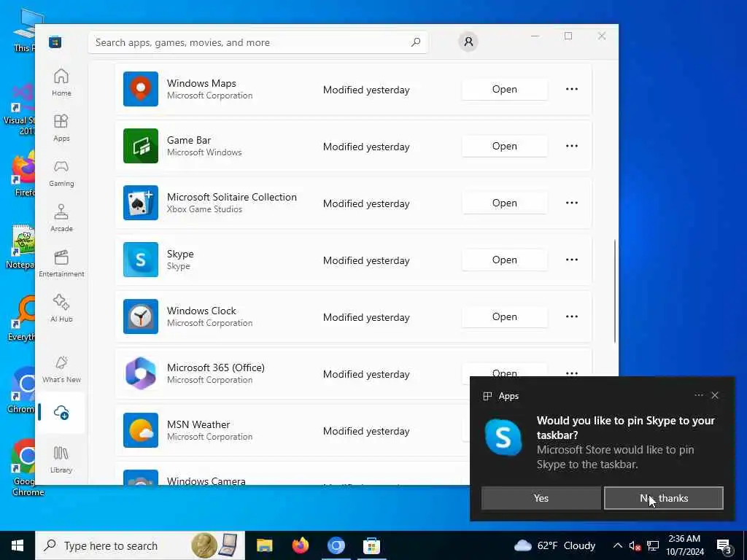Click the Windows taskbar search box
Image resolution: width=747 pixels, height=560 pixels.
coord(140,545)
